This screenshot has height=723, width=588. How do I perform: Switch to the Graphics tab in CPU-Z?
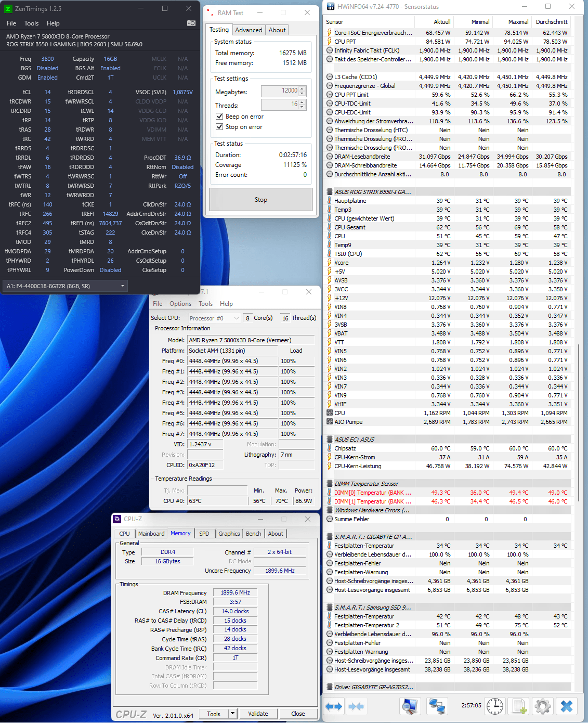[x=229, y=534]
